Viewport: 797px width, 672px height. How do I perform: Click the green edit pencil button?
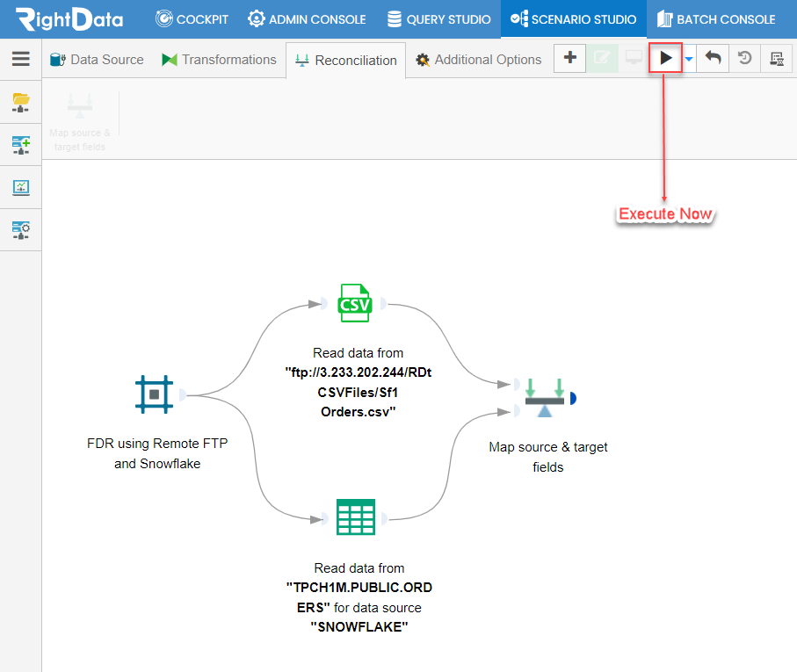tap(602, 58)
